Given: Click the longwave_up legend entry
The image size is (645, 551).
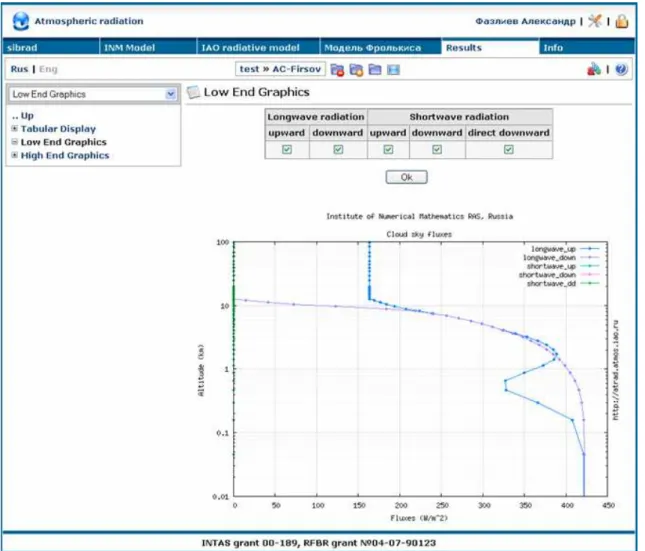Looking at the screenshot, I should coord(565,249).
